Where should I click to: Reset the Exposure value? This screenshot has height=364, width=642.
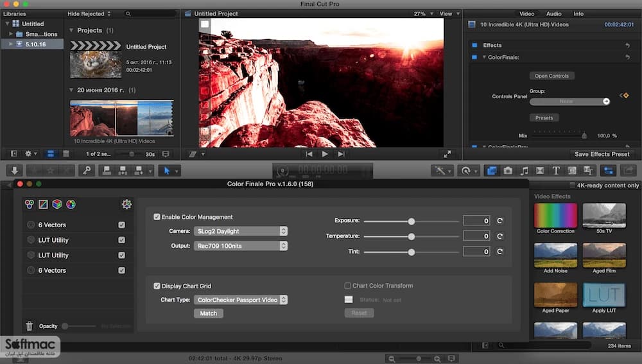tap(499, 221)
